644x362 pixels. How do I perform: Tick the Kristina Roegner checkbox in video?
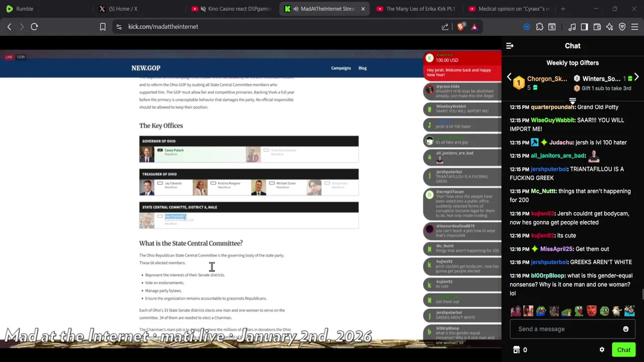(x=213, y=184)
